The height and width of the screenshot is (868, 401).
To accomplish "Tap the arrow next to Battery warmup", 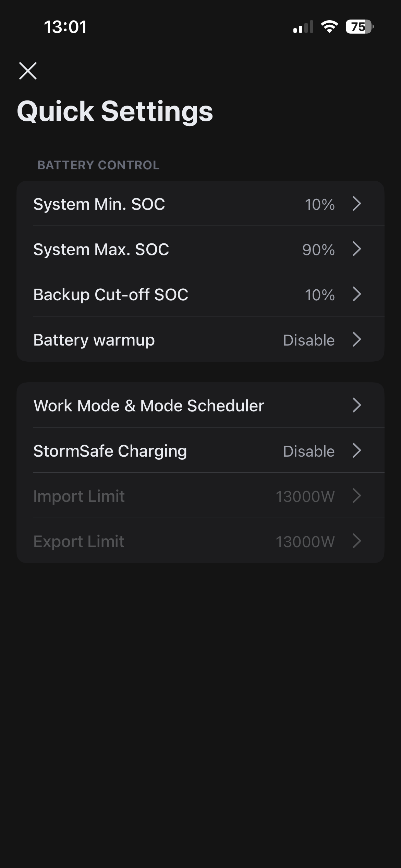I will [357, 339].
